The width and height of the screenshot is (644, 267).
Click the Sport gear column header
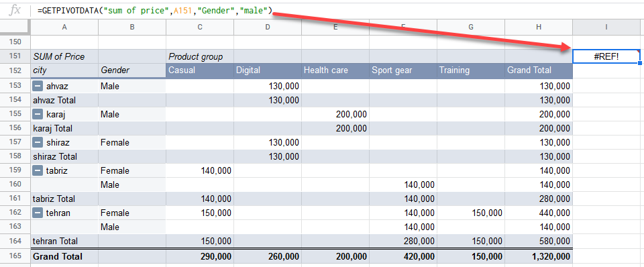point(403,70)
